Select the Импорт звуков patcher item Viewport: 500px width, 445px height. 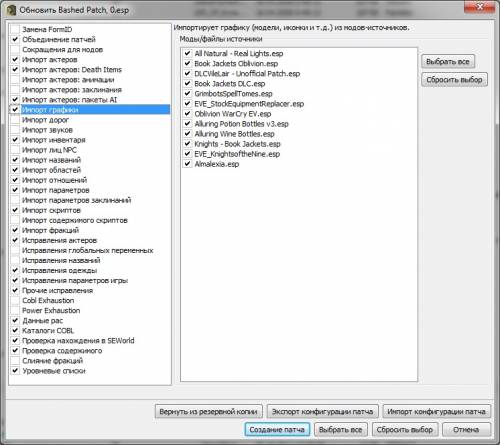point(47,130)
